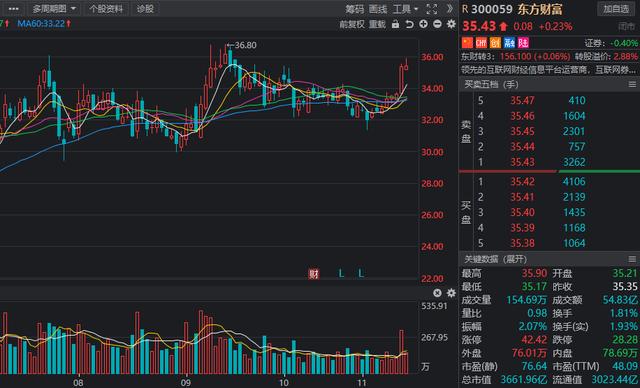The image size is (640, 388).
Task: Open the 个股资料 tab
Action: tap(106, 9)
